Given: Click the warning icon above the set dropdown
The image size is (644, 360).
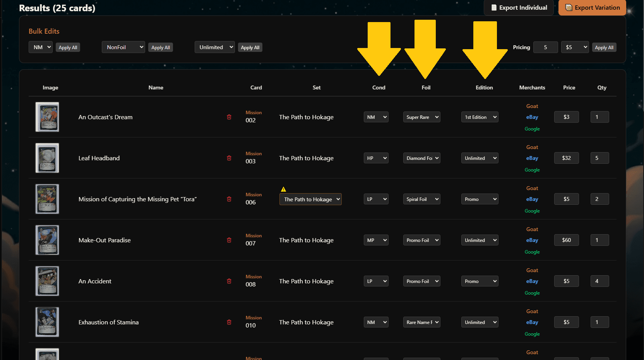Looking at the screenshot, I should coord(283,189).
